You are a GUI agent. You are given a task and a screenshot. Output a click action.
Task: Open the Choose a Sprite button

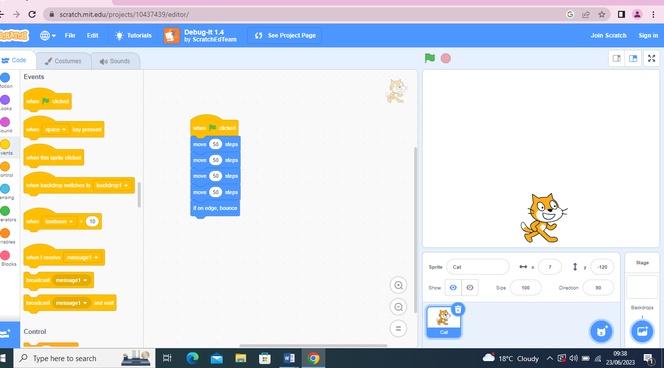tap(601, 331)
